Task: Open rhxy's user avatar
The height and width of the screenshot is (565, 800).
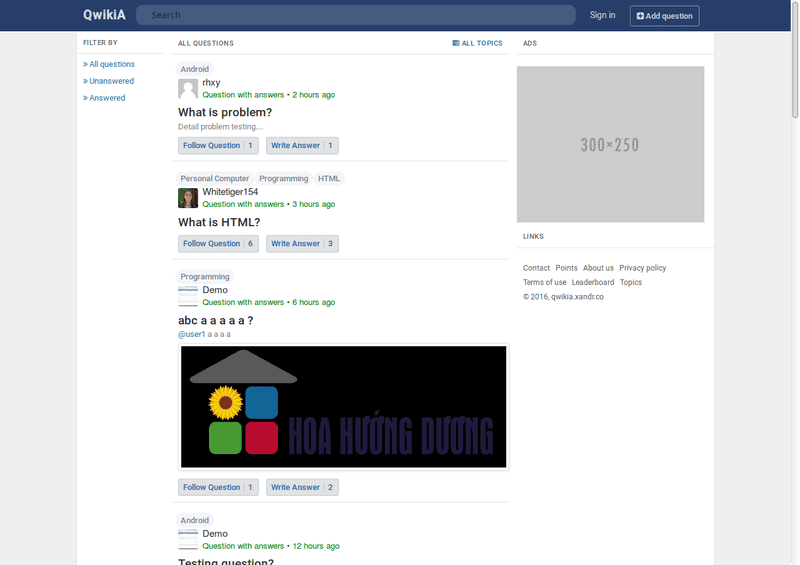Action: tap(188, 89)
